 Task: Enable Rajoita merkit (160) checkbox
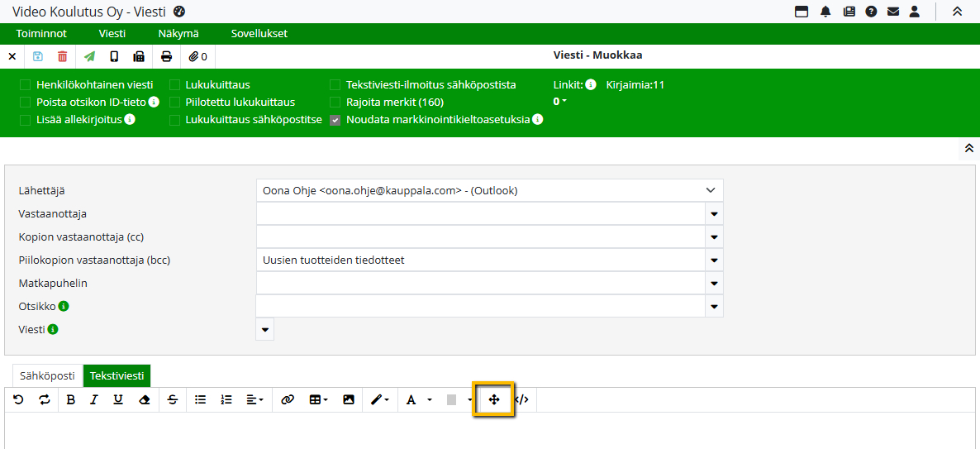pyautogui.click(x=335, y=103)
